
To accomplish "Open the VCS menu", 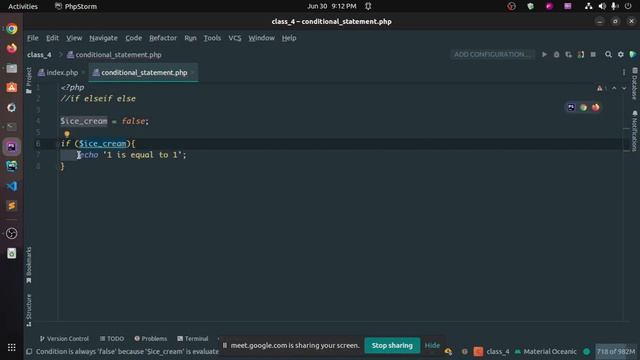I will (235, 38).
